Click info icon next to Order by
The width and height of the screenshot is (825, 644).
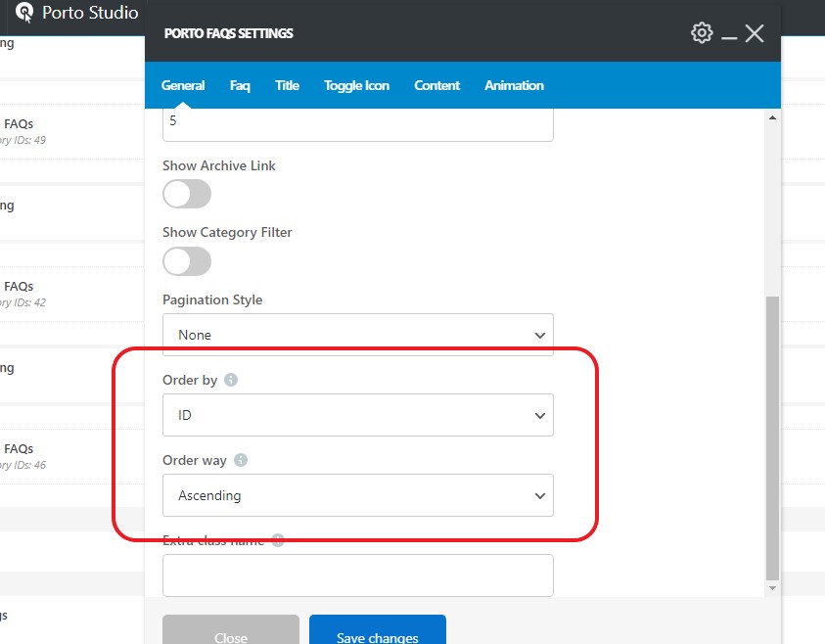[231, 380]
